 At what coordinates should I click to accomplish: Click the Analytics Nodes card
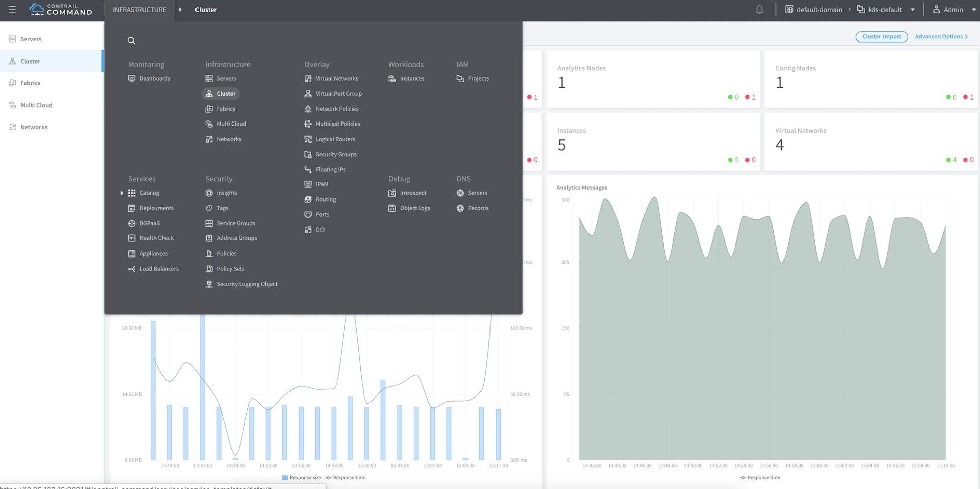(653, 79)
